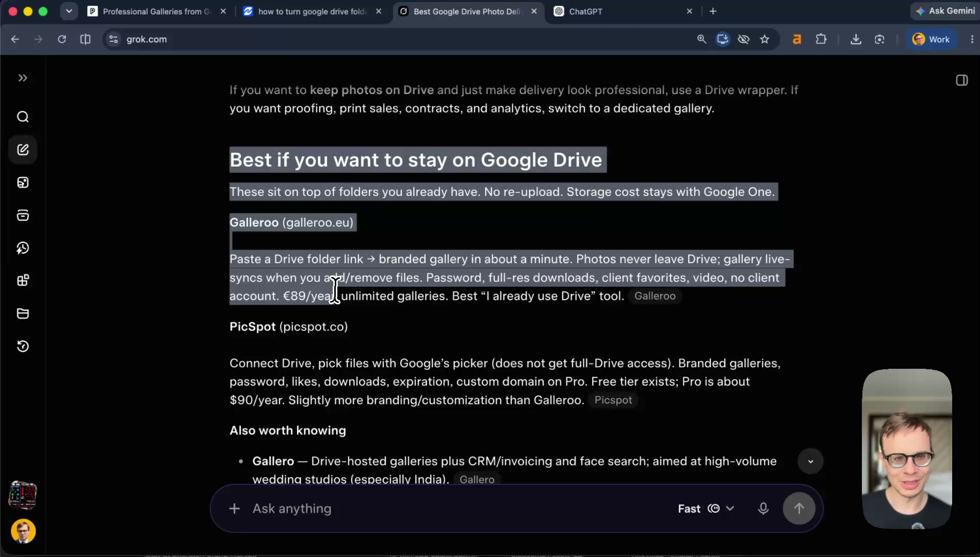980x557 pixels.
Task: Open the Extensions puzzle menu
Action: click(x=821, y=39)
